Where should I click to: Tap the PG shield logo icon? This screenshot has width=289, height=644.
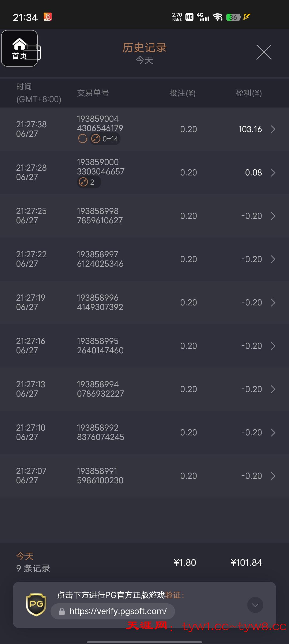(36, 604)
